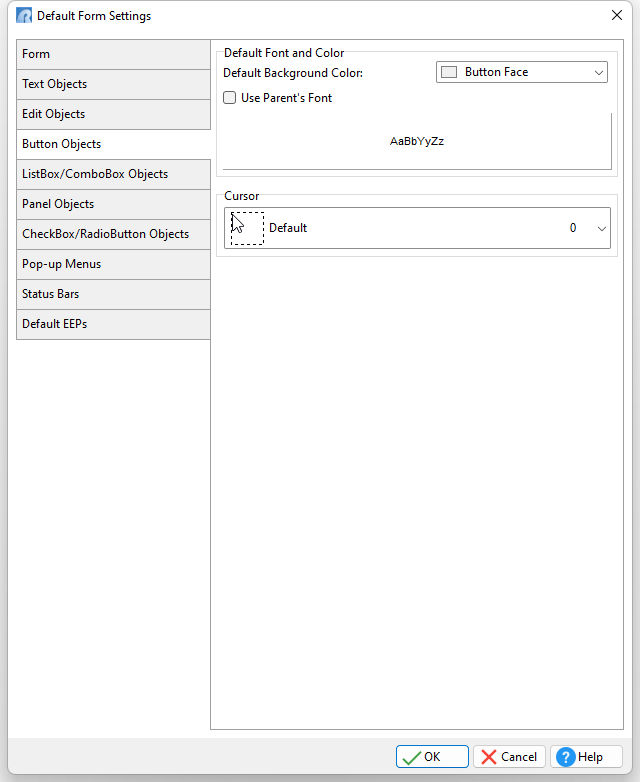The height and width of the screenshot is (782, 640).
Task: Open the Form settings tab
Action: tap(113, 54)
